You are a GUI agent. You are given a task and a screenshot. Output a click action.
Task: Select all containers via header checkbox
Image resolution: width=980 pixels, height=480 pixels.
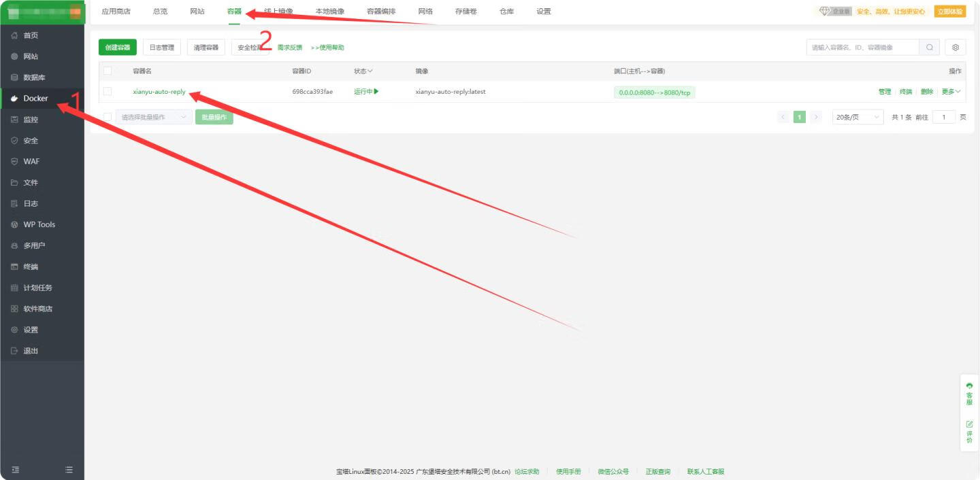(107, 70)
